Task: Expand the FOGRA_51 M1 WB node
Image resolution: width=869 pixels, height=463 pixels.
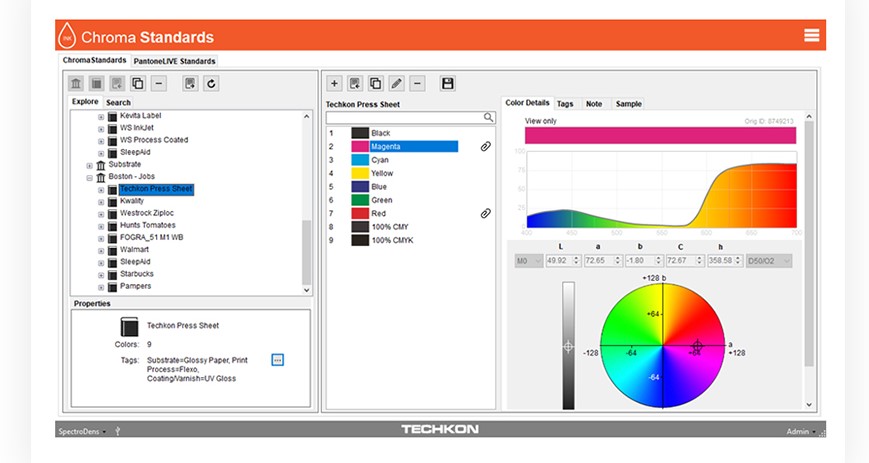Action: 101,239
